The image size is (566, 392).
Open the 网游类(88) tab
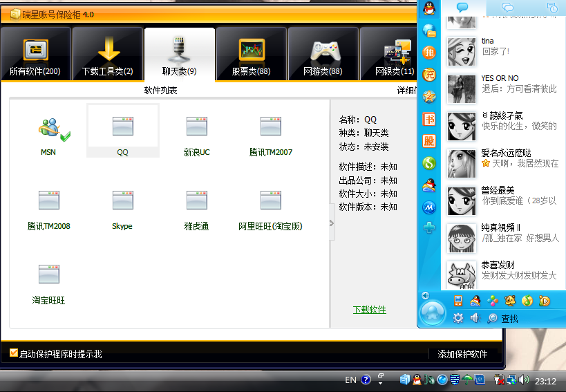coord(323,54)
